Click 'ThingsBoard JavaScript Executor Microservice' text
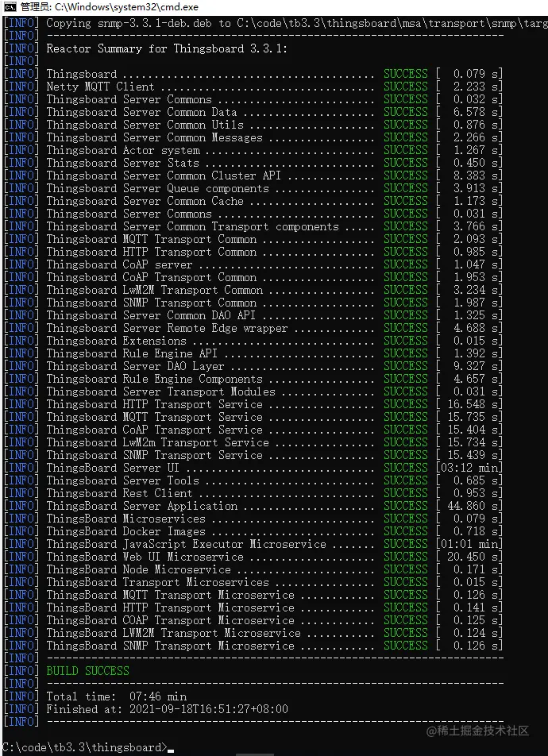Image resolution: width=548 pixels, height=756 pixels. click(186, 544)
